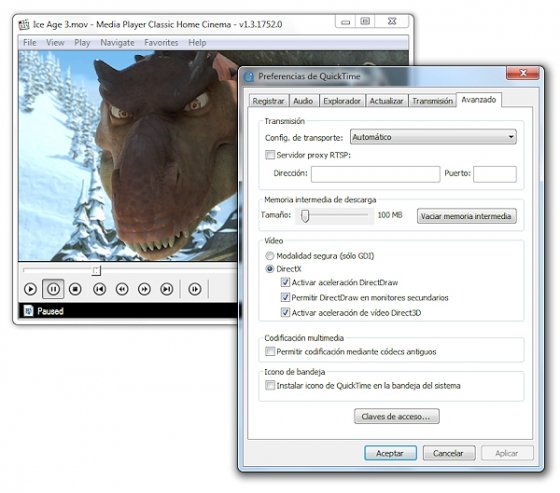The image size is (560, 493).
Task: Click the rewind (decrease speed) button
Action: (x=122, y=289)
